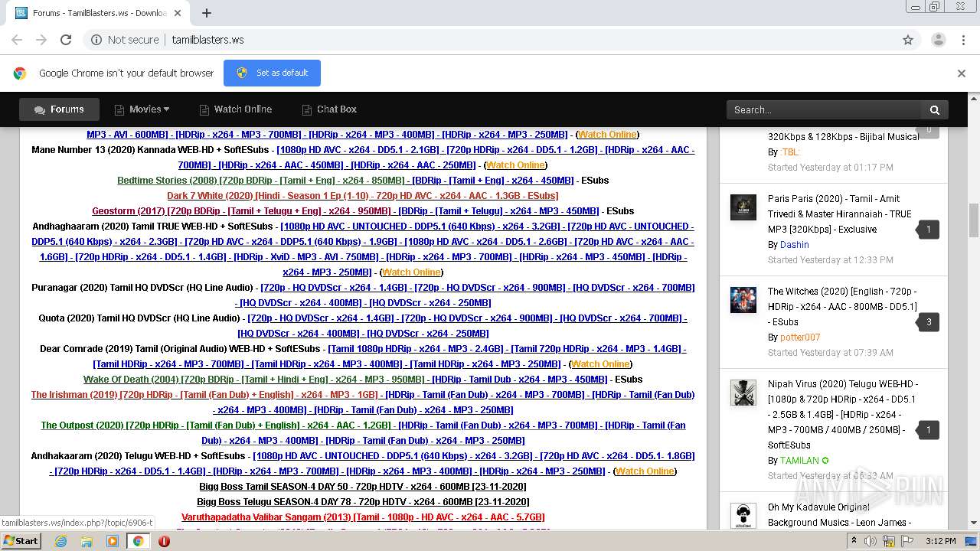Open Dark 7 White (2020) Hindi link
This screenshot has width=980, height=551.
(x=363, y=196)
